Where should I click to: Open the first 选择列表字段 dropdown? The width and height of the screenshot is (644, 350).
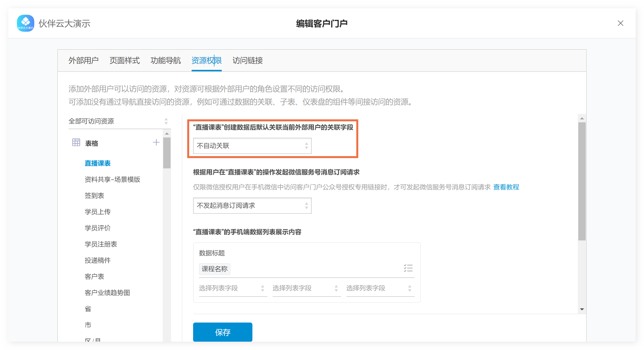click(233, 288)
